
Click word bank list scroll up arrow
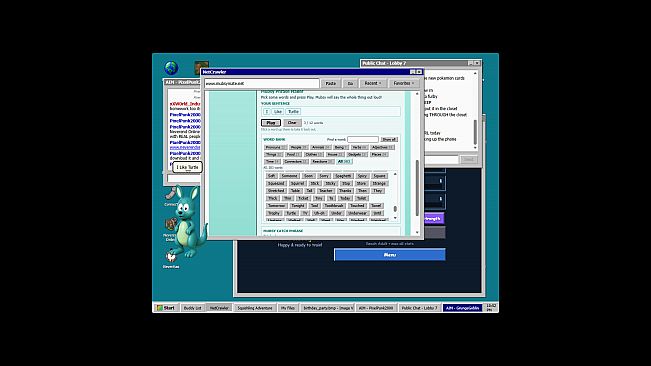(x=395, y=174)
